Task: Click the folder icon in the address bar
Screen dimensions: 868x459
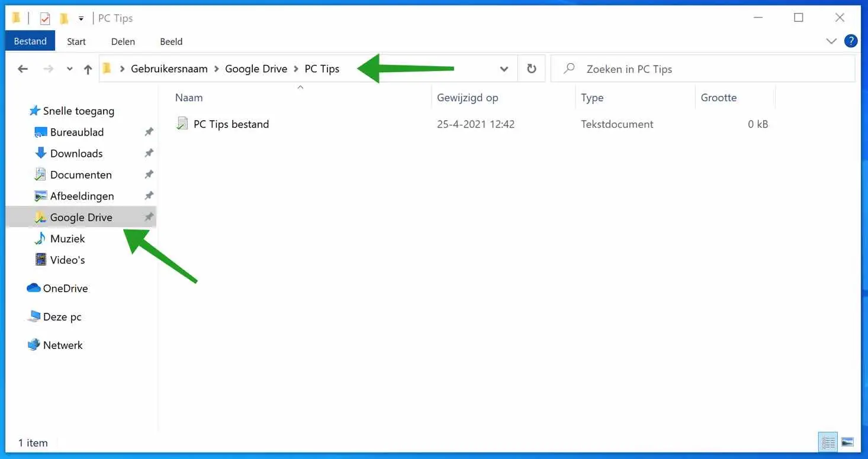Action: click(x=107, y=69)
